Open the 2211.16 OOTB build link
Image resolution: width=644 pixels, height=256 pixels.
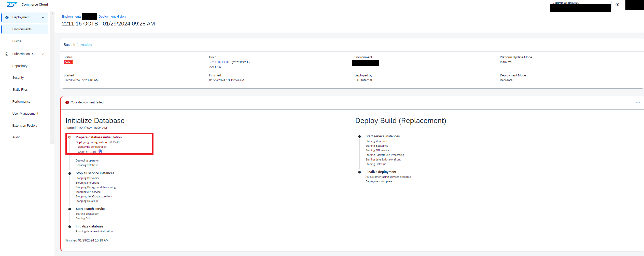[x=220, y=62]
